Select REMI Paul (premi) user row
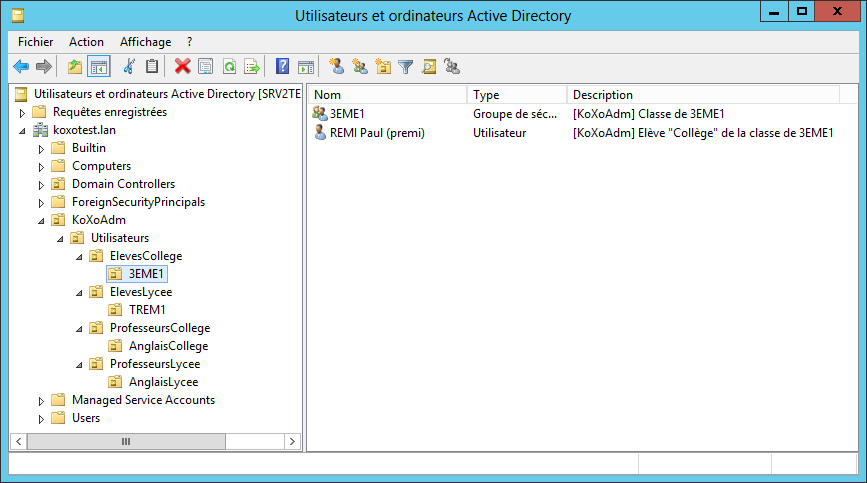Screen dimensions: 867x483 (x=574, y=133)
